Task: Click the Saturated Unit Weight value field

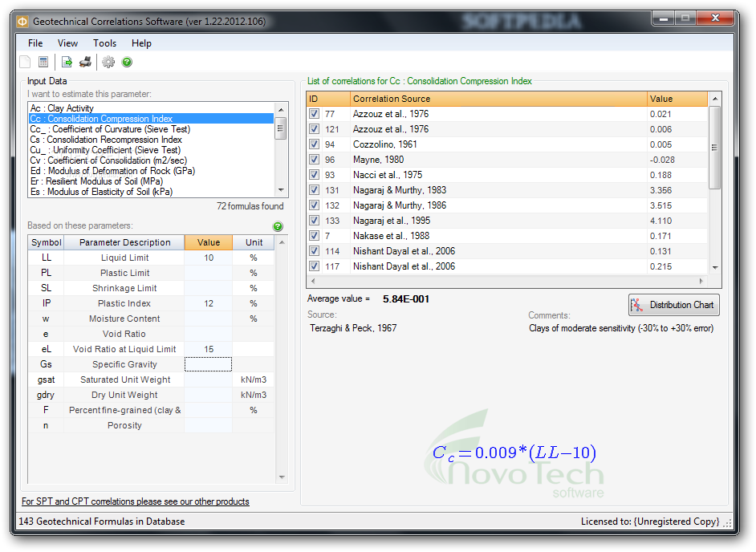Action: pos(209,379)
